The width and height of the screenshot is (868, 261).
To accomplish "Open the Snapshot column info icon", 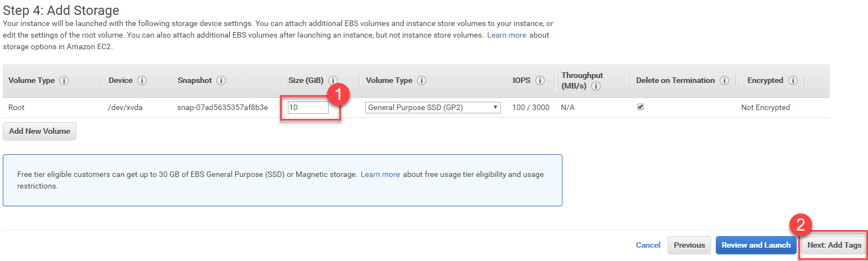I will tap(221, 81).
